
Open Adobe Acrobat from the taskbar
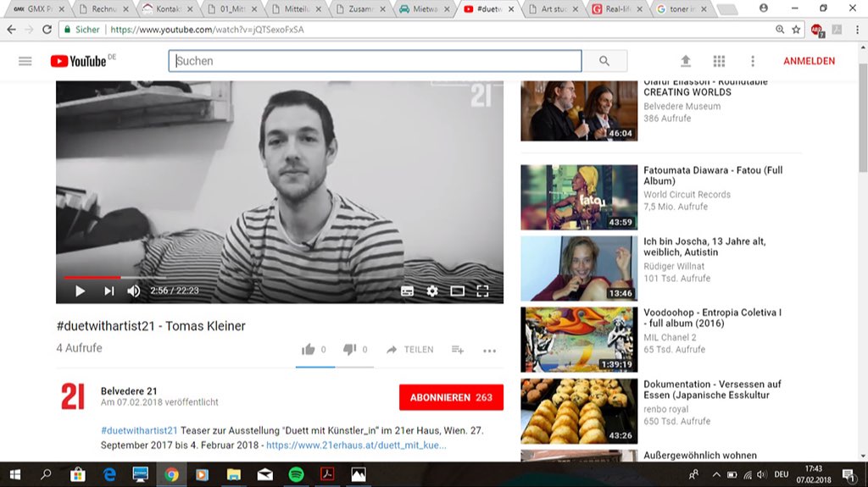[x=327, y=474]
